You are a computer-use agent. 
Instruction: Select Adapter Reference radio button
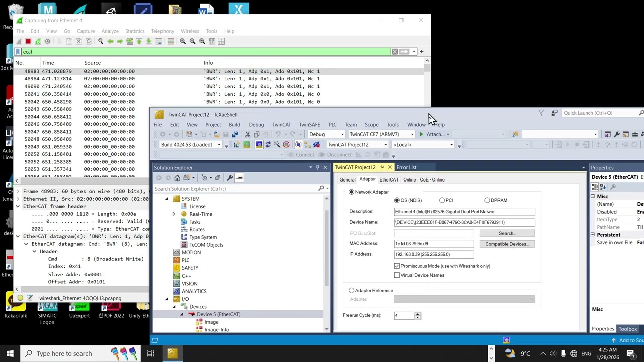[x=352, y=290]
